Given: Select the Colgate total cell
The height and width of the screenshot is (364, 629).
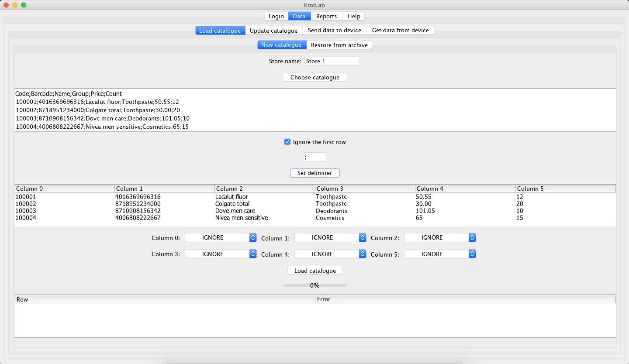Looking at the screenshot, I should [x=265, y=204].
